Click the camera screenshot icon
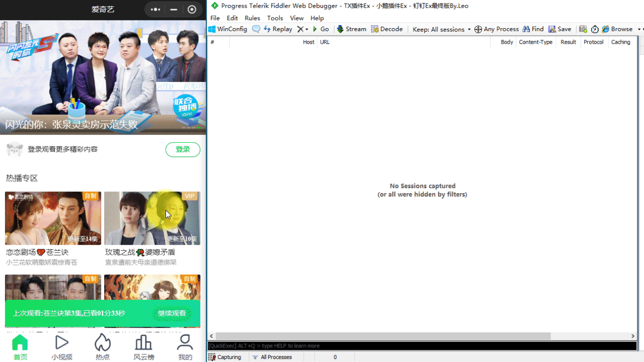Screen dimensions: 644x362 point(583,29)
